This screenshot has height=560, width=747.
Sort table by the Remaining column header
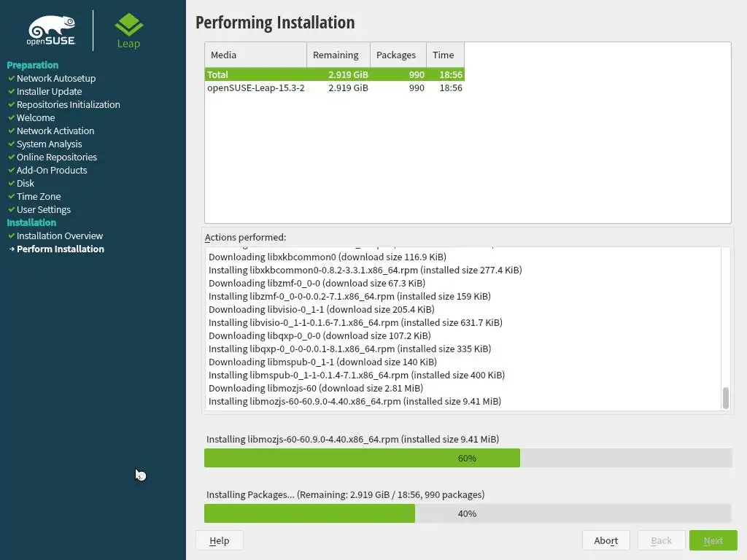pos(338,55)
